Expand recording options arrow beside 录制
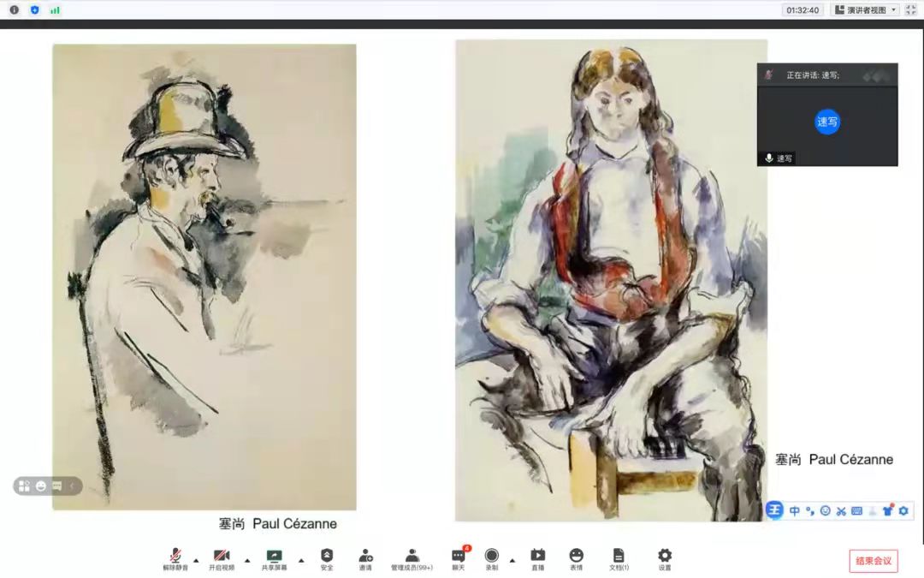This screenshot has height=578, width=924. click(512, 560)
